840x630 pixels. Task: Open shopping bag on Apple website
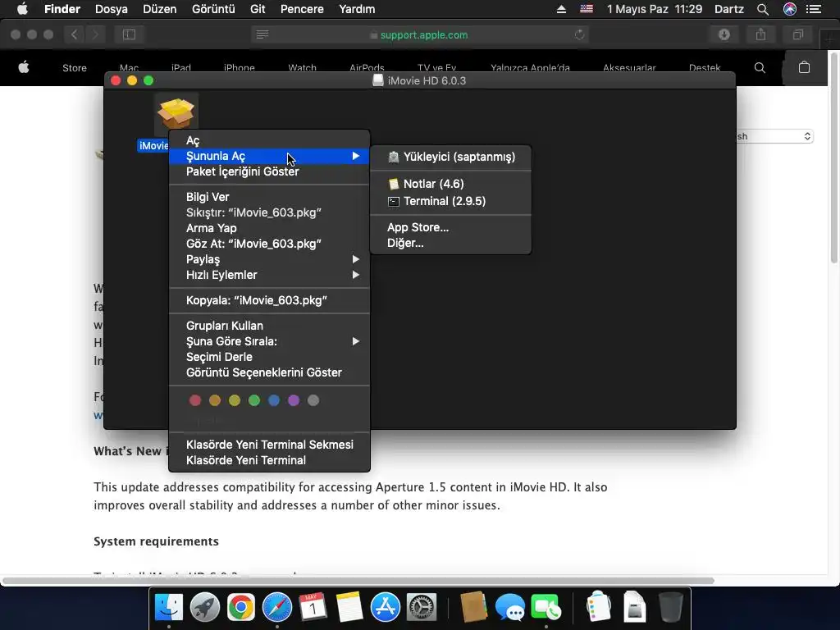point(804,67)
